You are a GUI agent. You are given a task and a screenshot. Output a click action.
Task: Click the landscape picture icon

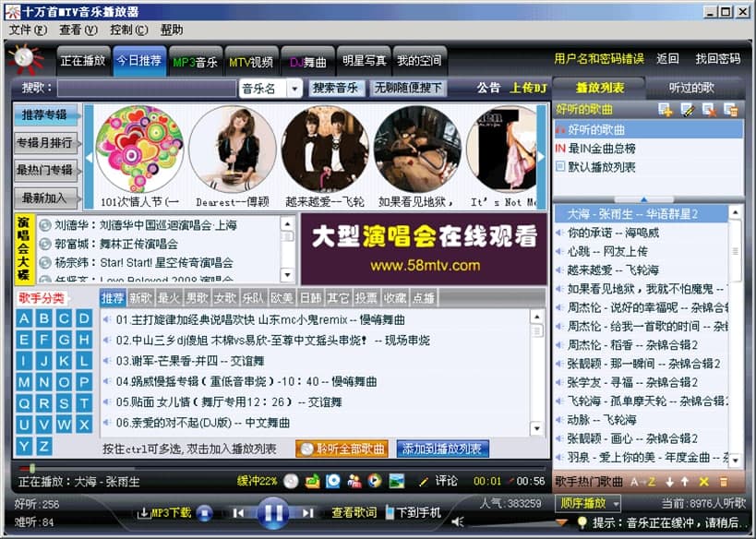pos(396,481)
